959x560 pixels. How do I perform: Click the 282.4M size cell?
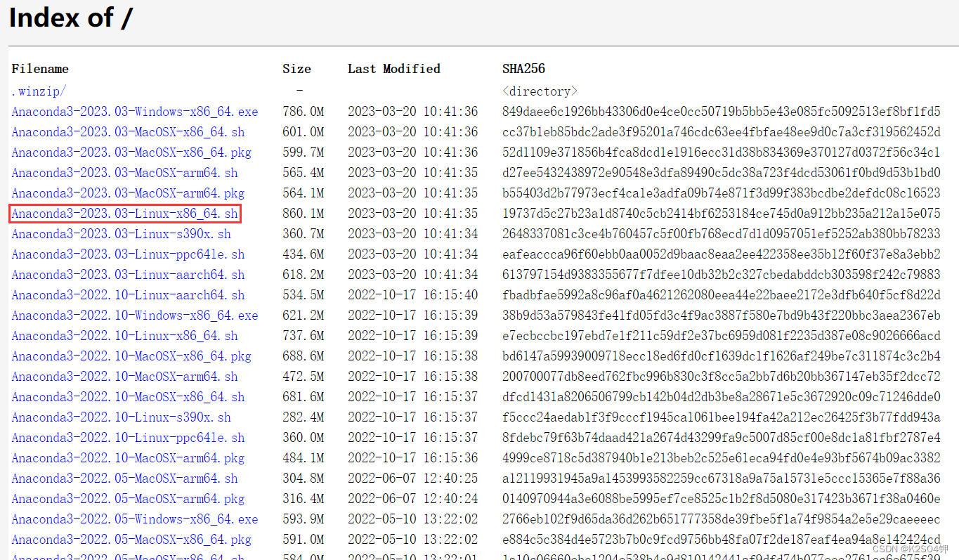[x=303, y=417]
